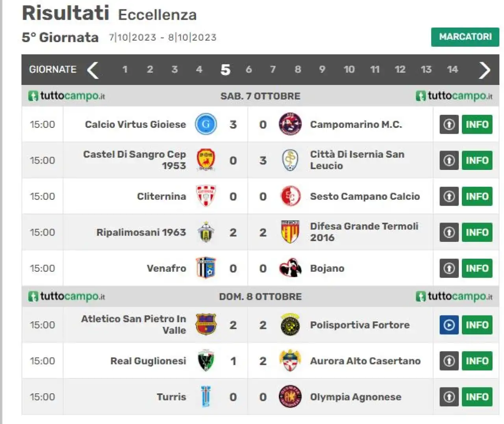This screenshot has width=504, height=424.
Task: Open the MARCATORI button
Action: [x=465, y=37]
